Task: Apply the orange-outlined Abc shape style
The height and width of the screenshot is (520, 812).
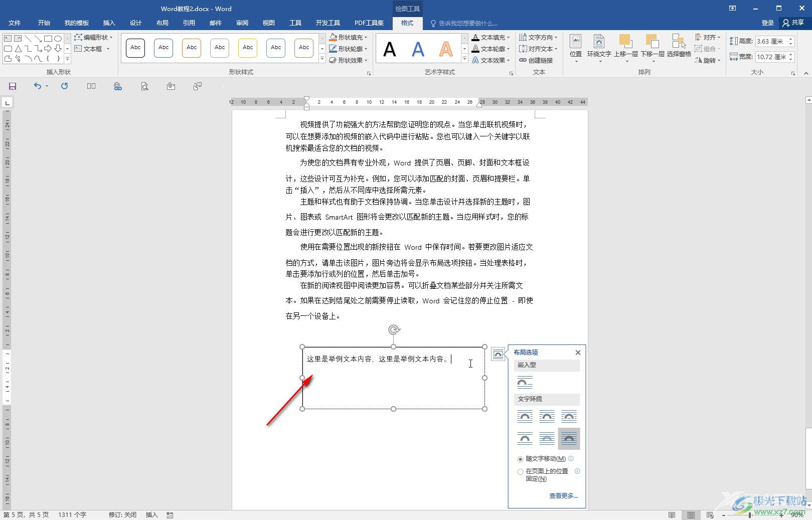Action: [x=192, y=48]
